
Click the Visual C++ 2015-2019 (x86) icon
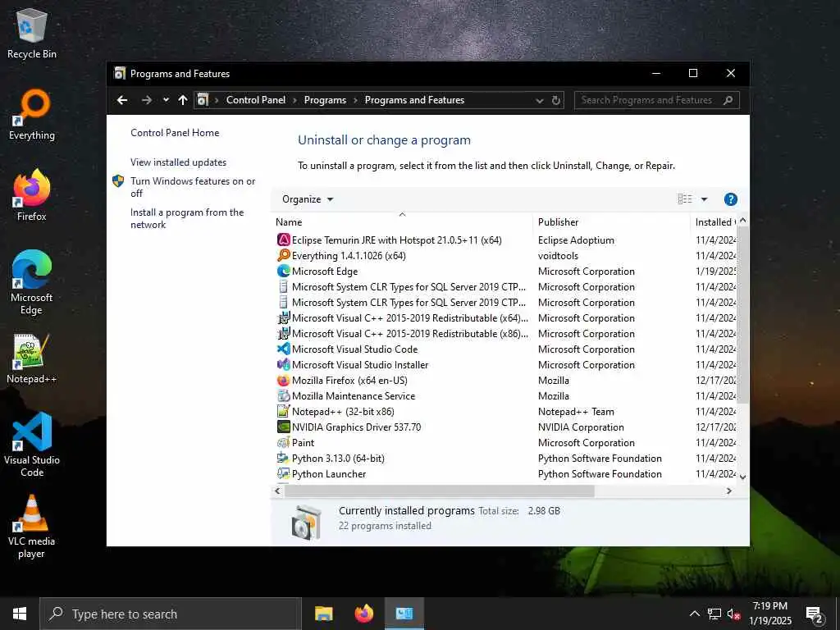point(283,333)
